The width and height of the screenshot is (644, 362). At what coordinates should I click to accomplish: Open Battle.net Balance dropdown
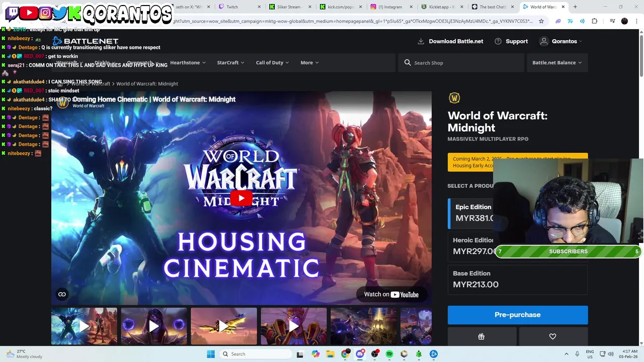tap(556, 62)
